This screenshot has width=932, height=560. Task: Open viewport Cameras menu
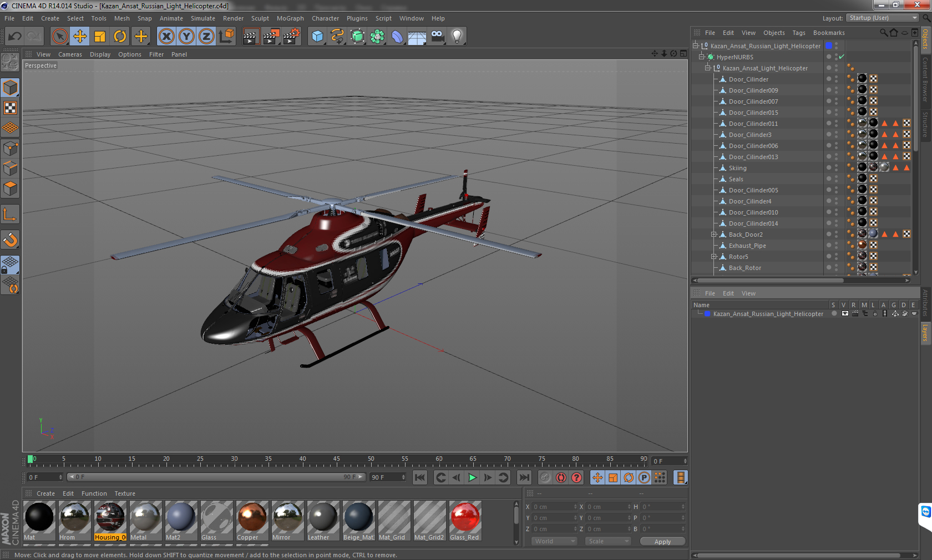[x=70, y=54]
